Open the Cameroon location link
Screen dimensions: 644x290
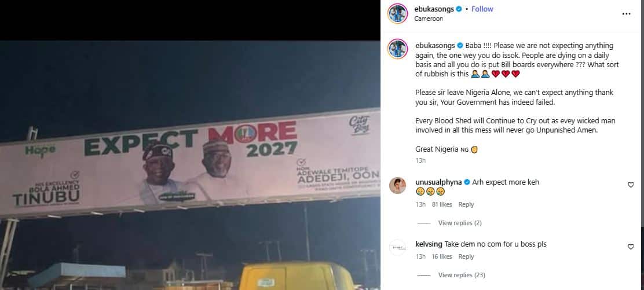point(429,19)
